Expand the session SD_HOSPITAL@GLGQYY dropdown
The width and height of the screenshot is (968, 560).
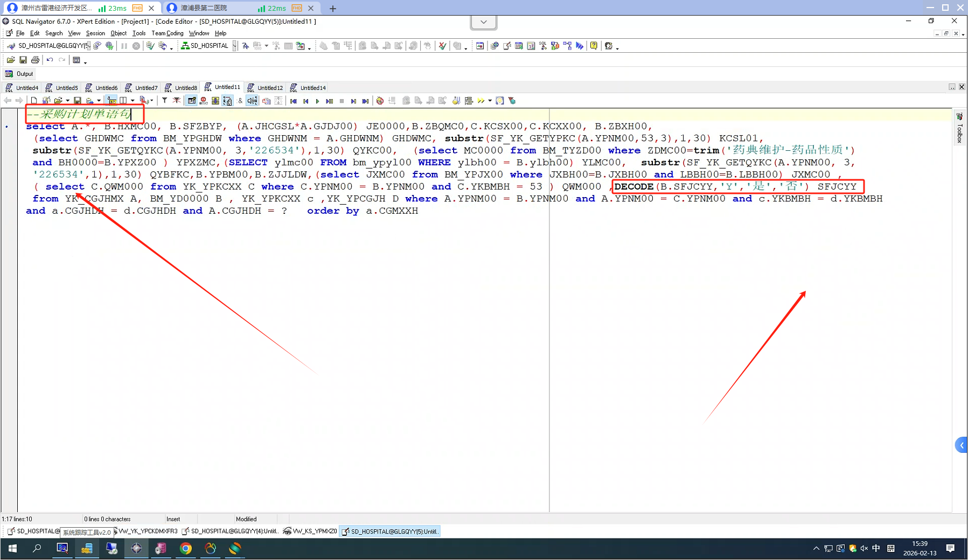click(x=88, y=46)
